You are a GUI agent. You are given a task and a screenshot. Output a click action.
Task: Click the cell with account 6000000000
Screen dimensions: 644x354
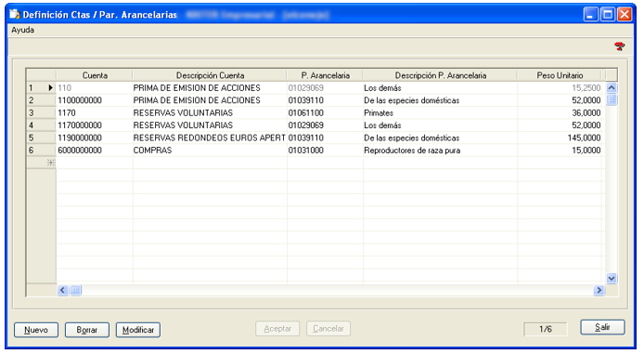pos(95,151)
